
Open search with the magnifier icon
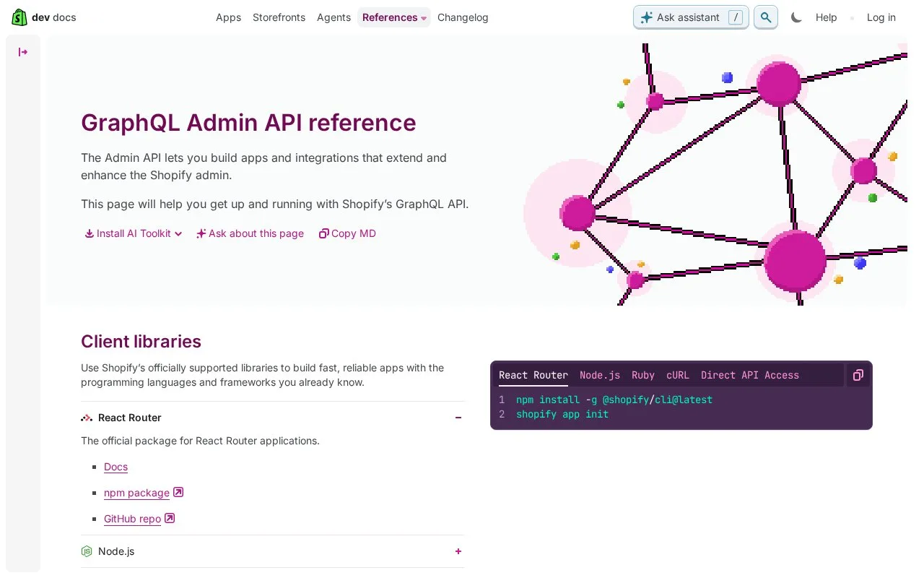766,17
